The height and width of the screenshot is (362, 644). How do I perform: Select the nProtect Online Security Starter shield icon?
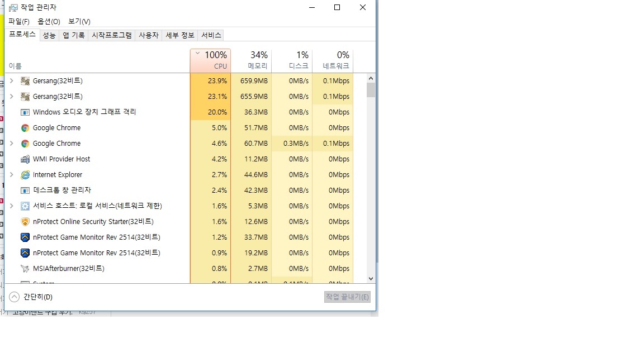coord(25,222)
